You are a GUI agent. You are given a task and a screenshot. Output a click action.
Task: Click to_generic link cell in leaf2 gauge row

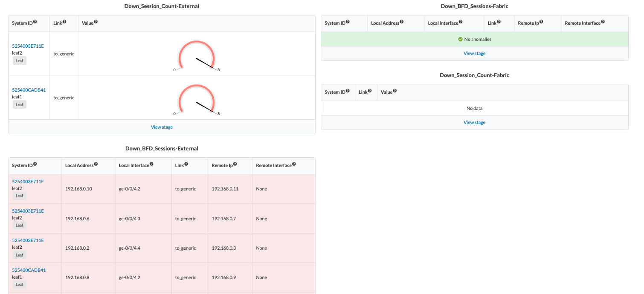(64, 54)
